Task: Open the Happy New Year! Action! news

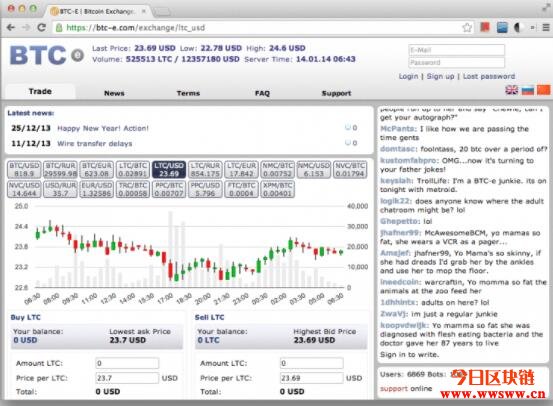Action: [x=103, y=128]
